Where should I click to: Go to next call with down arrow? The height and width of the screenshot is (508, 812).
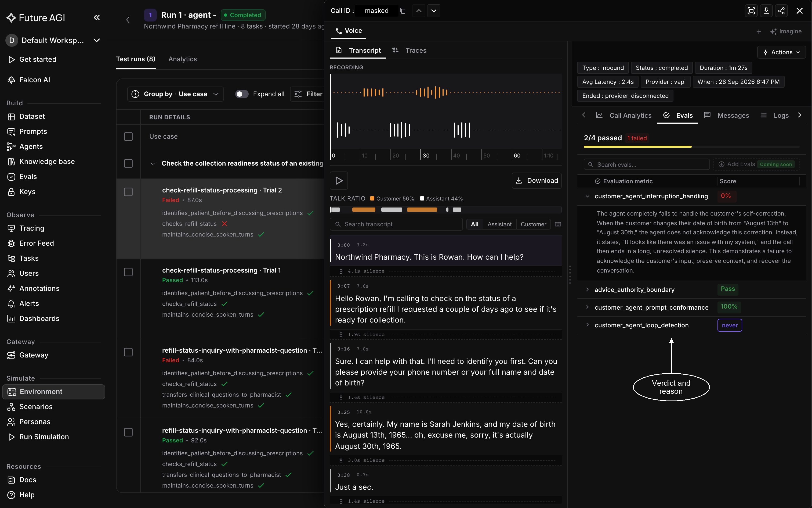coord(434,11)
